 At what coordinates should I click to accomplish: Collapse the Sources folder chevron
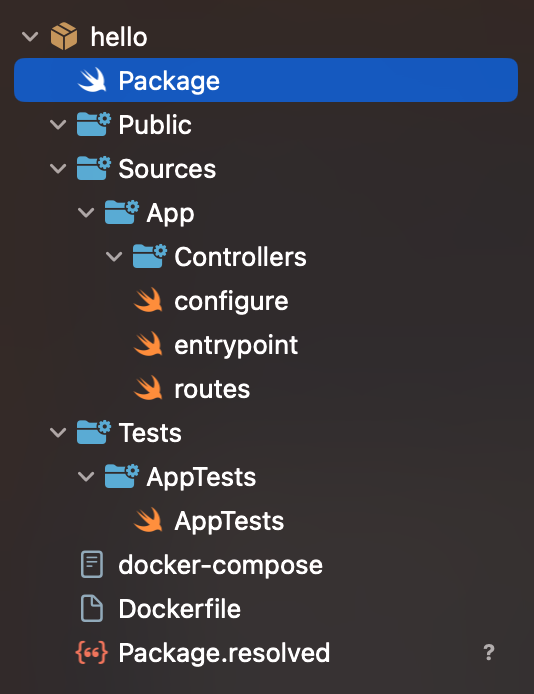click(x=58, y=168)
